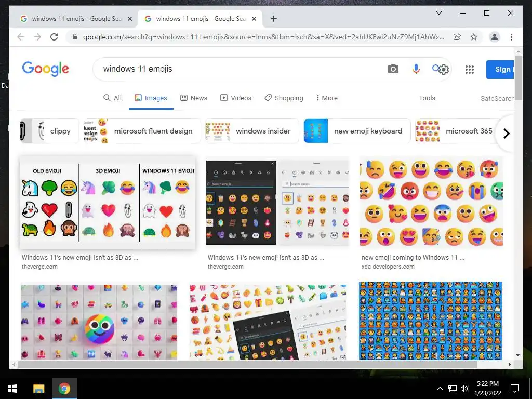
Task: Switch to the Shopping tab
Action: tap(284, 98)
